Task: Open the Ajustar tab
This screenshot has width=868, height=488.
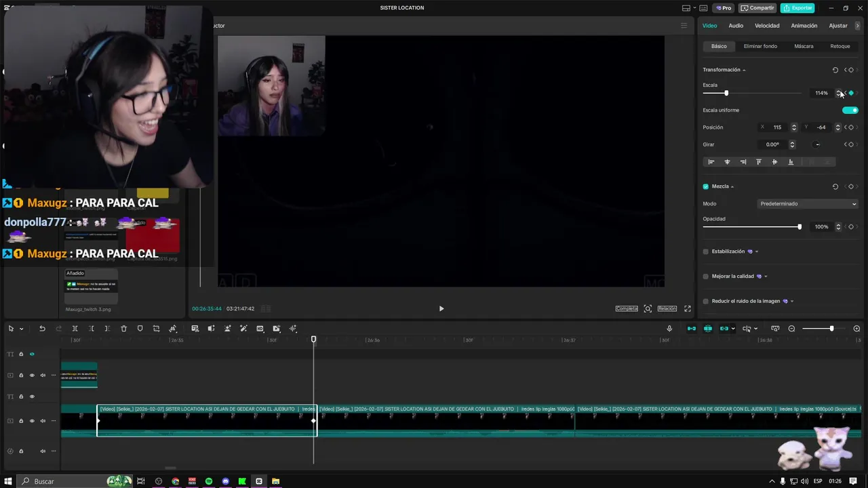Action: point(838,26)
